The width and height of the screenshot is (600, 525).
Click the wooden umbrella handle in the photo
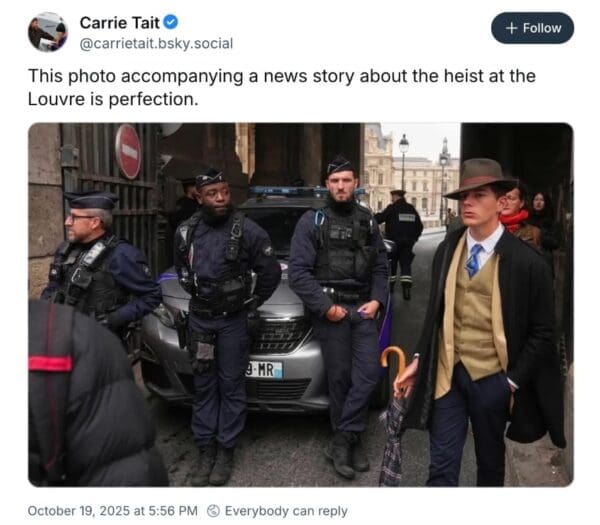click(x=395, y=365)
